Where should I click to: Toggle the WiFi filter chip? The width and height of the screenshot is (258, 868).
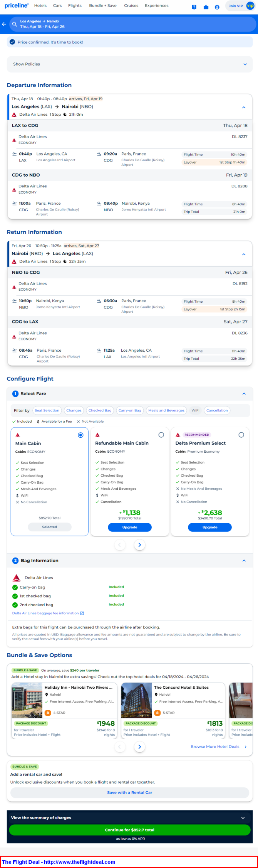(196, 410)
